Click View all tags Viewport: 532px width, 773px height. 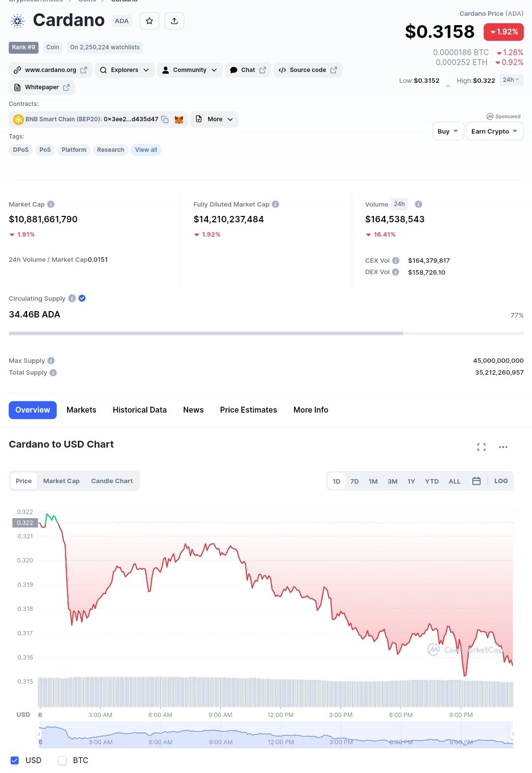(x=146, y=150)
